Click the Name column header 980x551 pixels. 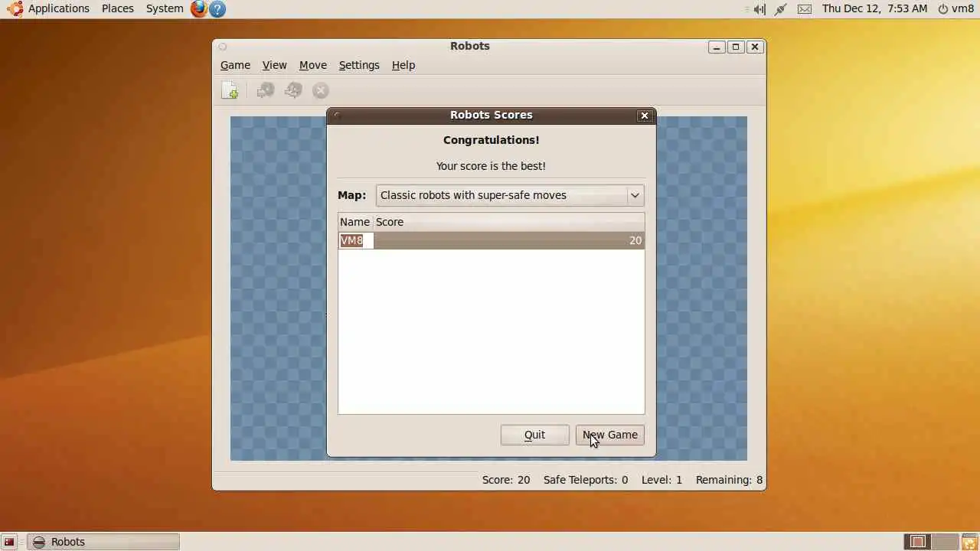point(355,222)
